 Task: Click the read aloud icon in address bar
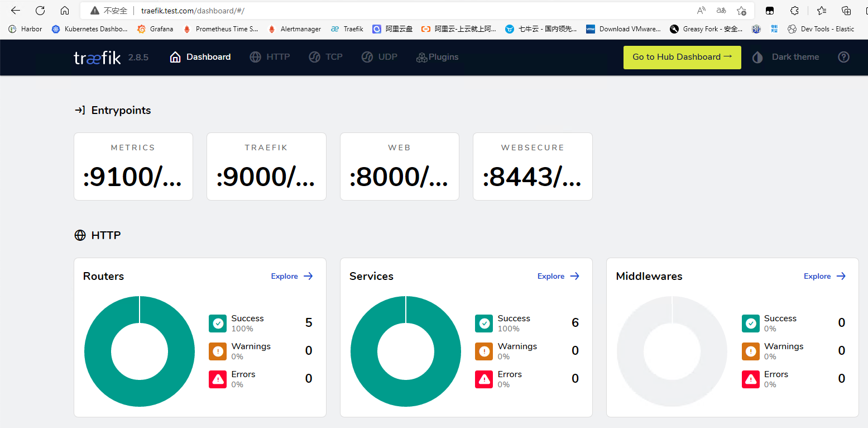(701, 11)
